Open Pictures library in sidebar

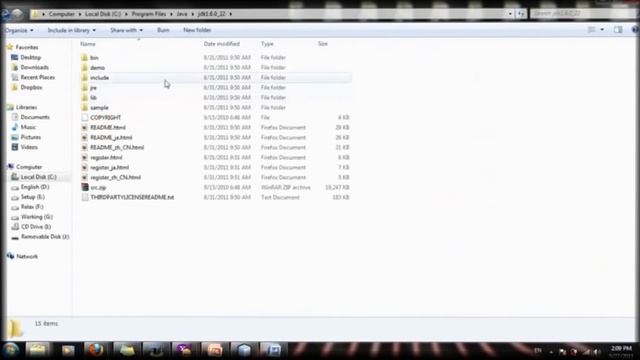pos(31,137)
